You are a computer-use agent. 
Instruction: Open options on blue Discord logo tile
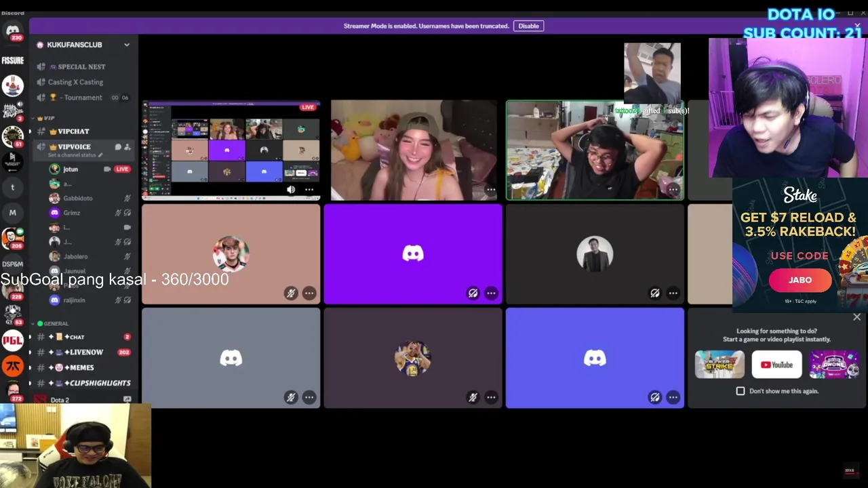pos(673,397)
